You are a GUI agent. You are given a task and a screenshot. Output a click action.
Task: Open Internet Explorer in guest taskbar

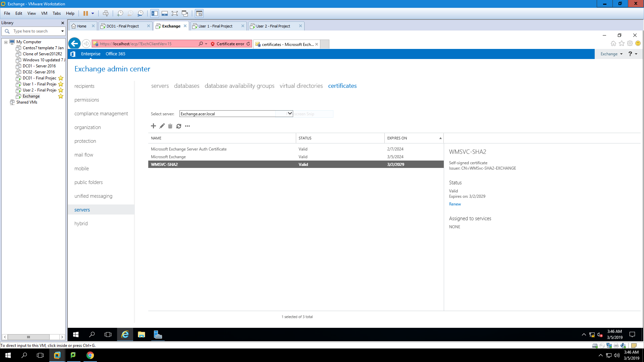pos(125,335)
